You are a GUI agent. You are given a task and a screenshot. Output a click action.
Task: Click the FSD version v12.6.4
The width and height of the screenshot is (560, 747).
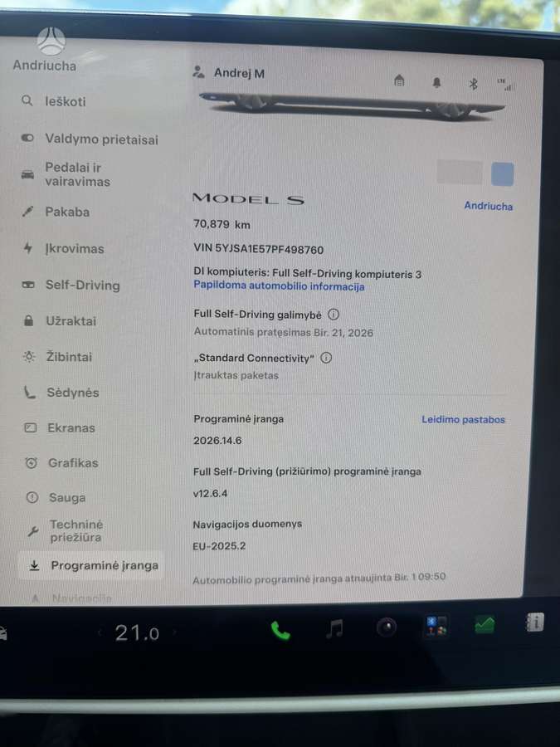tap(210, 493)
